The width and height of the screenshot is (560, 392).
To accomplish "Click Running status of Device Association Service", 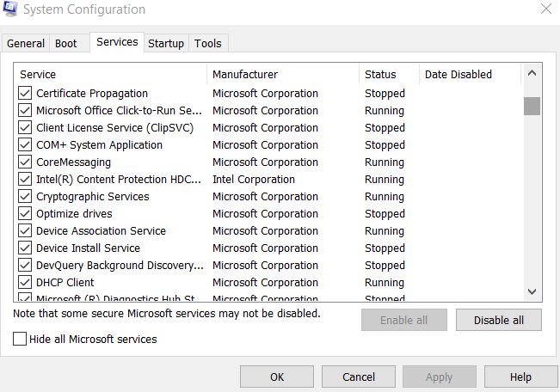I will (x=385, y=231).
